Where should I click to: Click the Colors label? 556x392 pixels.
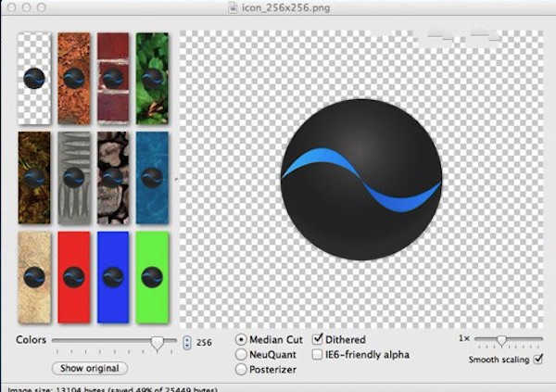pos(32,340)
